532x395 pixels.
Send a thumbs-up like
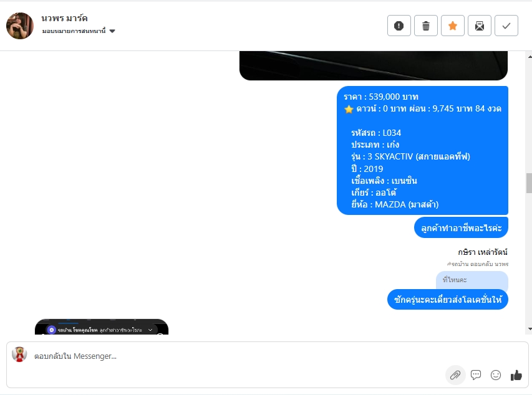point(516,375)
